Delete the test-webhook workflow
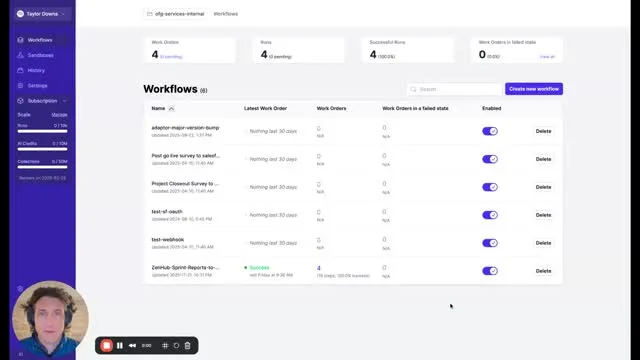Image resolution: width=640 pixels, height=360 pixels. [x=543, y=243]
